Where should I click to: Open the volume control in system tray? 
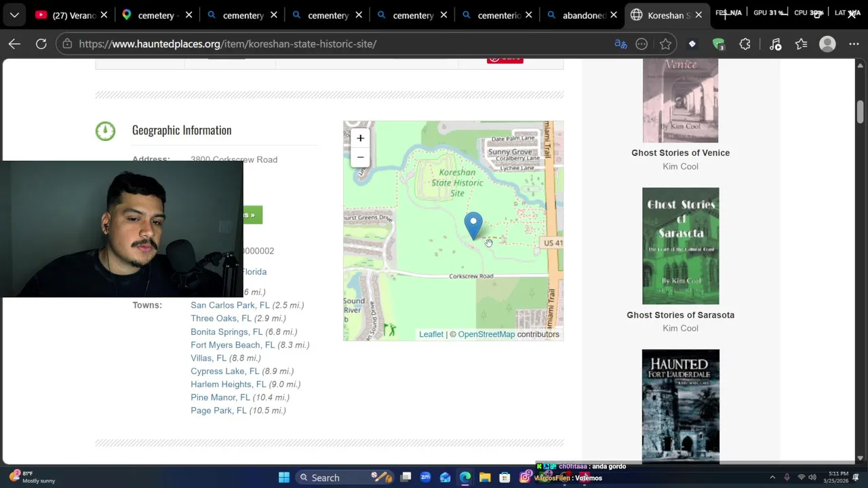(x=812, y=478)
